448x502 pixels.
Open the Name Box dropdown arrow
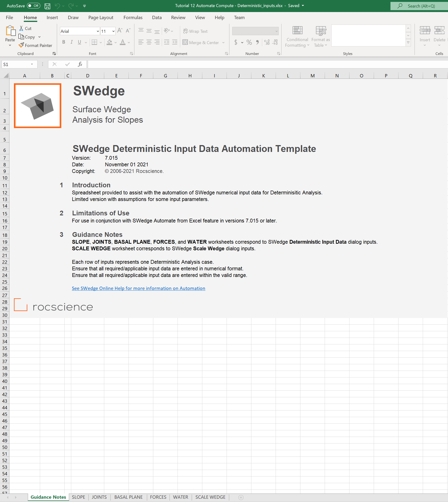point(32,64)
